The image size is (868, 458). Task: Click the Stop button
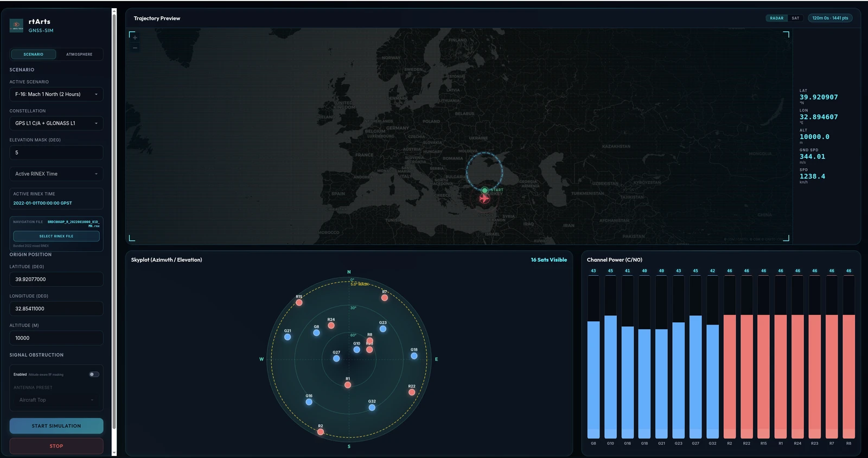(x=56, y=446)
